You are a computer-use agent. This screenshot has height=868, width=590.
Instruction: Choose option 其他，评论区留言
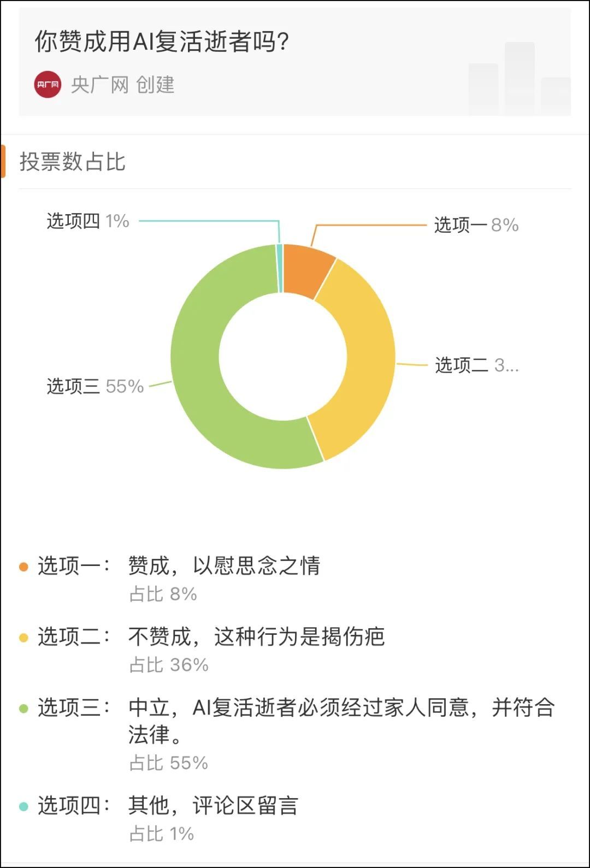point(213,806)
